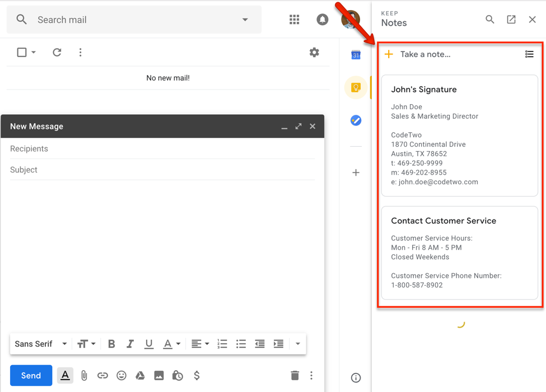Tick the select-all mail checkbox
This screenshot has width=546, height=392.
(x=22, y=53)
